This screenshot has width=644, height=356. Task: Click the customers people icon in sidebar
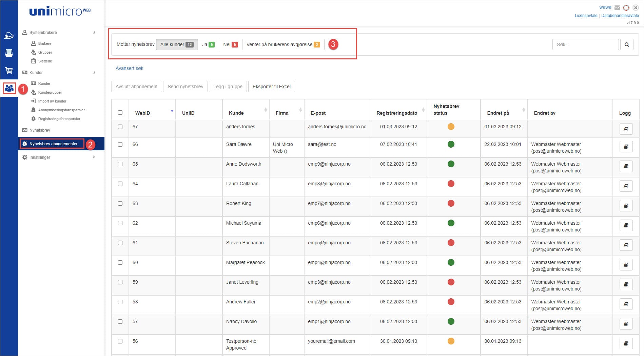click(9, 89)
